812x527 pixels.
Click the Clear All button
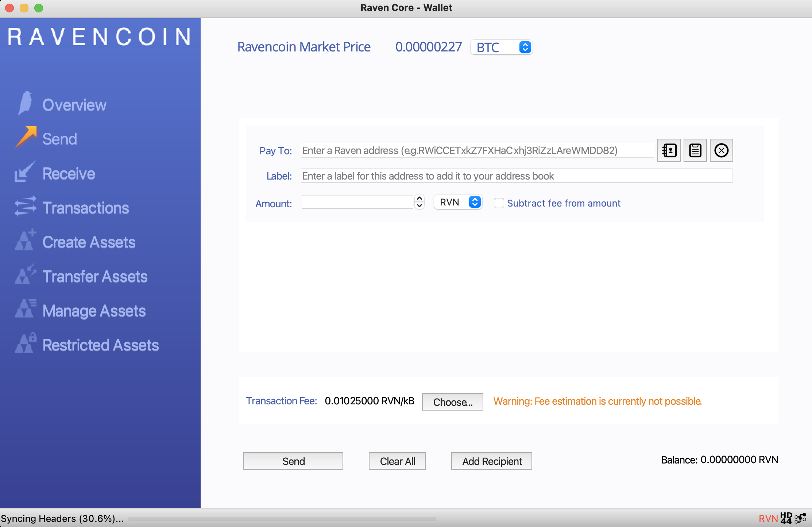coord(397,461)
